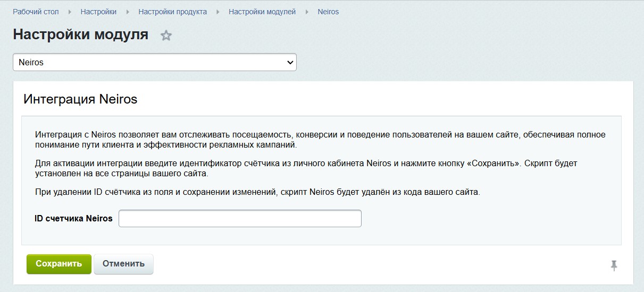Open the arrow menu after Настройки модулей breadcrumb
The width and height of the screenshot is (644, 292).
tap(307, 12)
